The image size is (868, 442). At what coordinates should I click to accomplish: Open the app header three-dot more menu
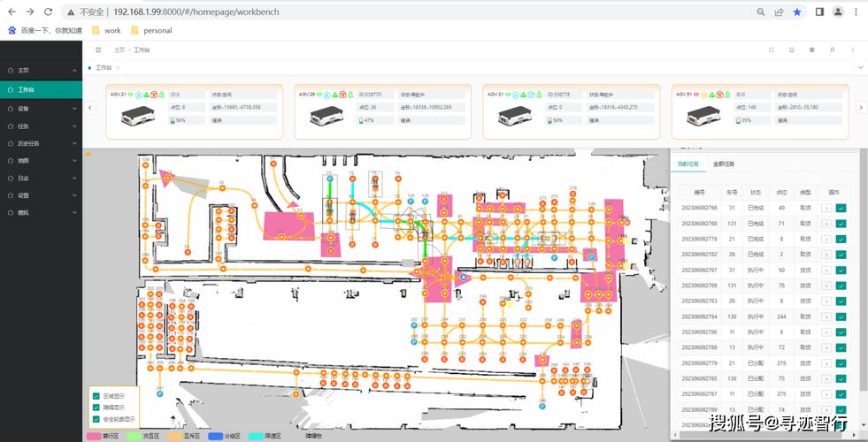click(x=852, y=50)
